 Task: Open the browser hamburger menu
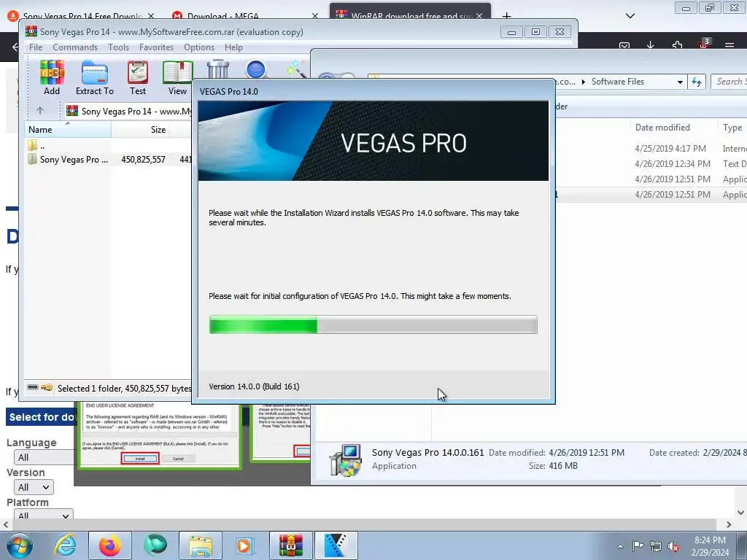point(729,45)
